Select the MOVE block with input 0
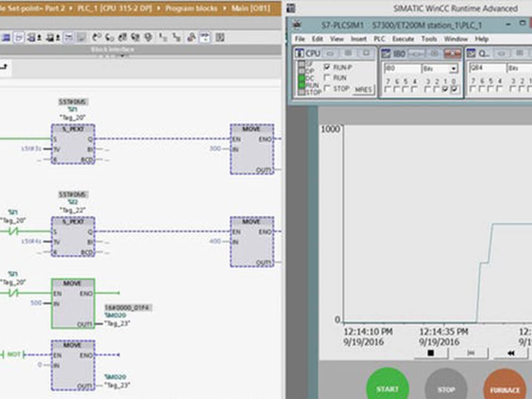532x399 pixels. pyautogui.click(x=73, y=365)
